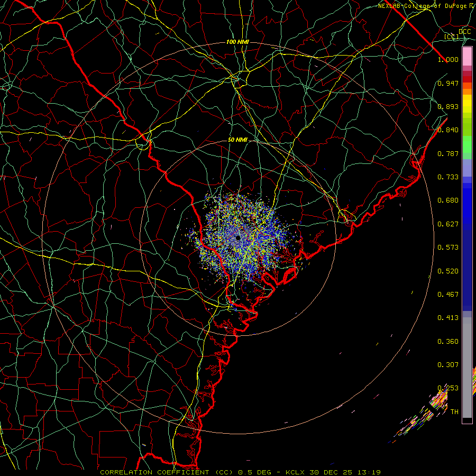Click the TH threshold legend label
This screenshot has width=476, height=476.
[x=454, y=412]
